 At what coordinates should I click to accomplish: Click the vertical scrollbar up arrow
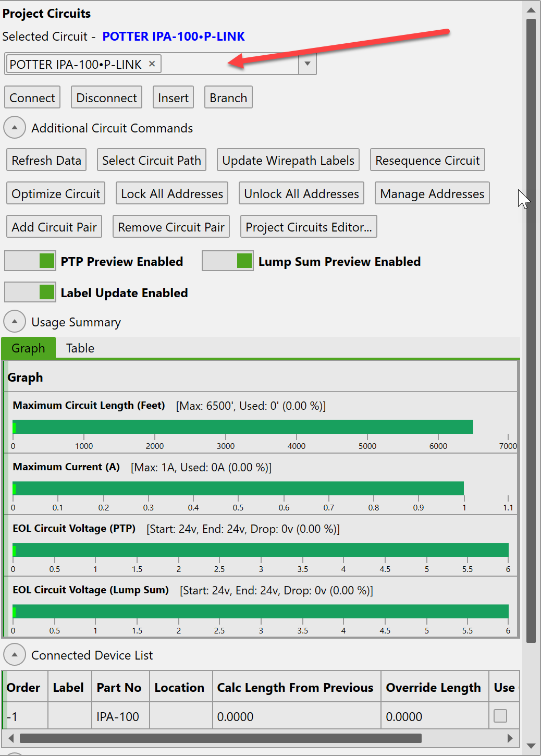(531, 10)
